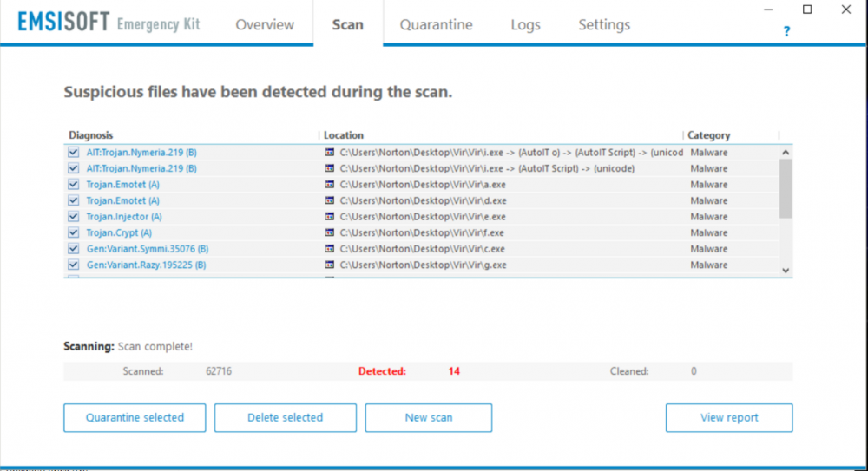
Task: Click Gen:Variant.Razy.195225 (B) diagnosis name
Action: tap(146, 265)
